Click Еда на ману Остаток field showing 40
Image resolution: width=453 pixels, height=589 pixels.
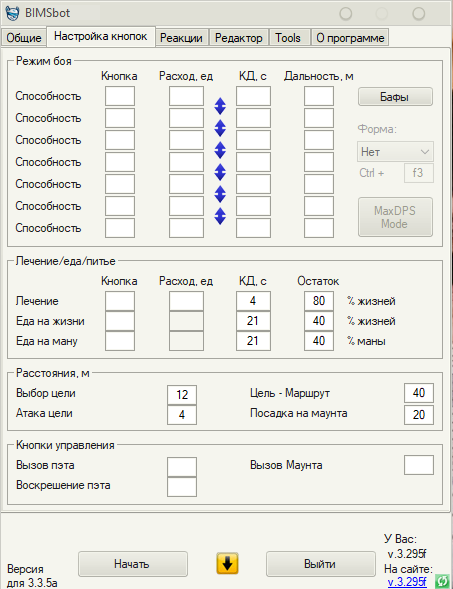(319, 341)
